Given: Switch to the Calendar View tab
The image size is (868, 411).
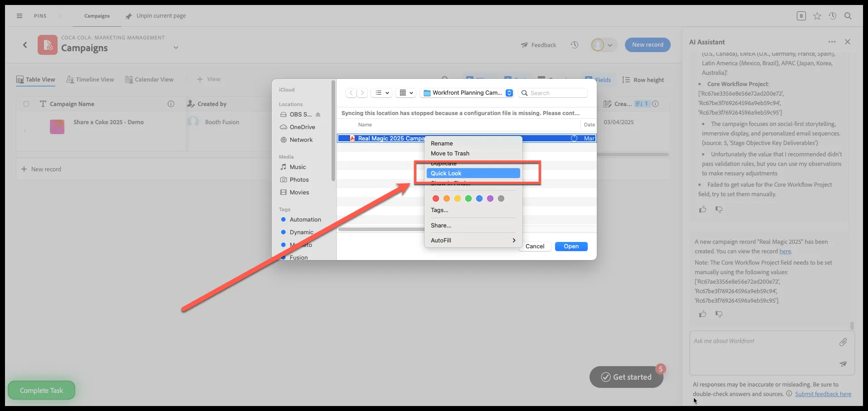Looking at the screenshot, I should point(150,79).
